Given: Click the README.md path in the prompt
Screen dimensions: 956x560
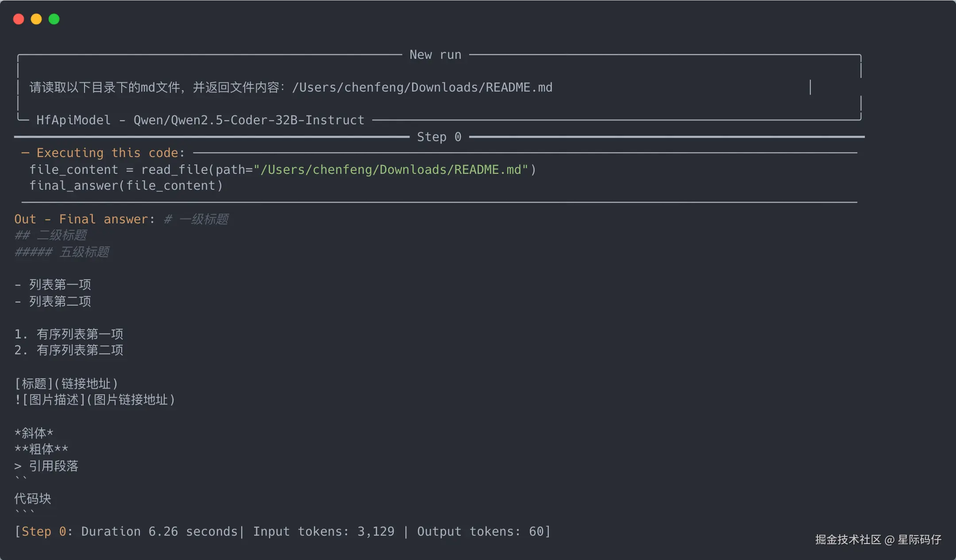Looking at the screenshot, I should click(x=422, y=88).
